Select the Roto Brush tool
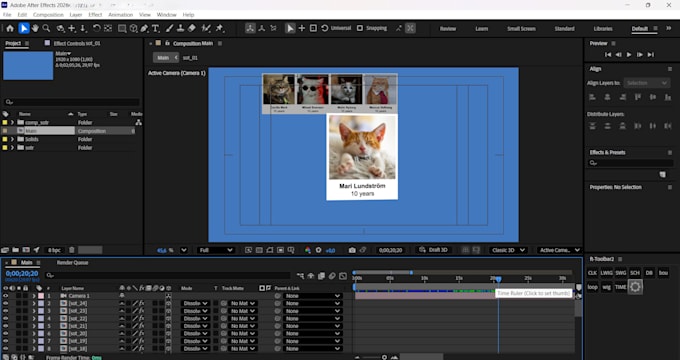Screen dimensions: 680x360 (206, 29)
